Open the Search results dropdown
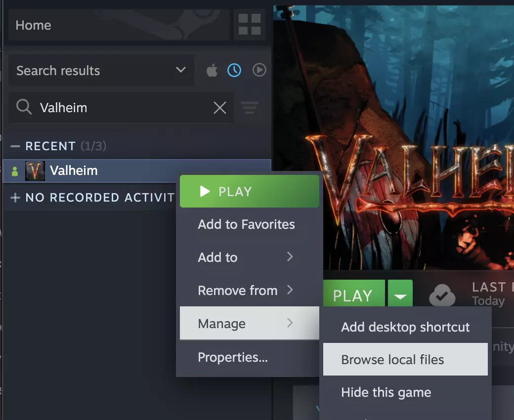Viewport: 514px width, 420px height. 101,71
